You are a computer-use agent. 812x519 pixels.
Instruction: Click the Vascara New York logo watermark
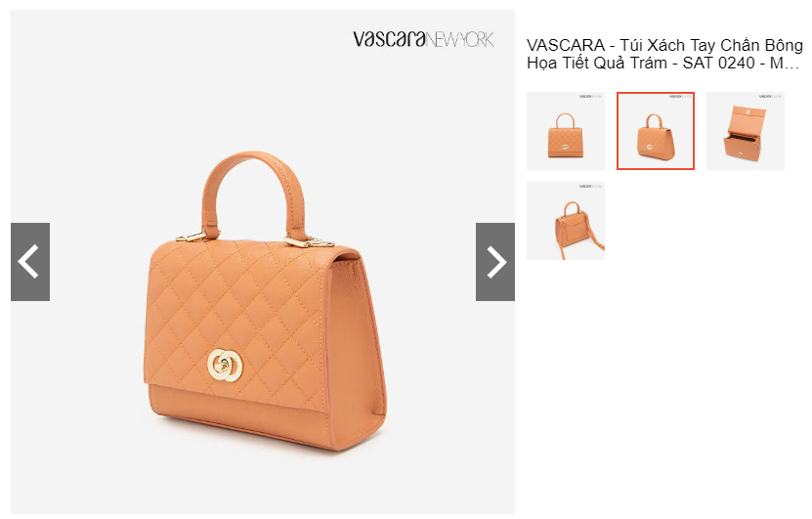pos(423,39)
